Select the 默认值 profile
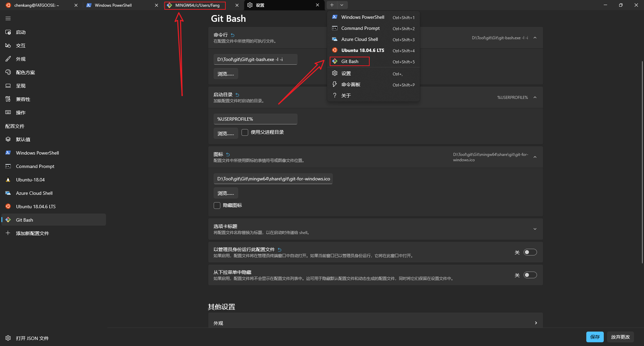Screen dimensions: 644x346 click(54, 139)
